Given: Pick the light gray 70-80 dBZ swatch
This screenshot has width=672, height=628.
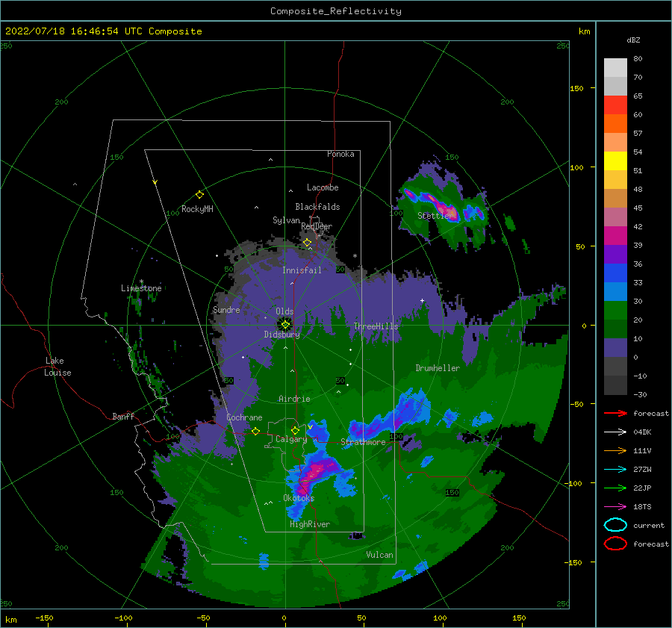Looking at the screenshot, I should click(615, 67).
